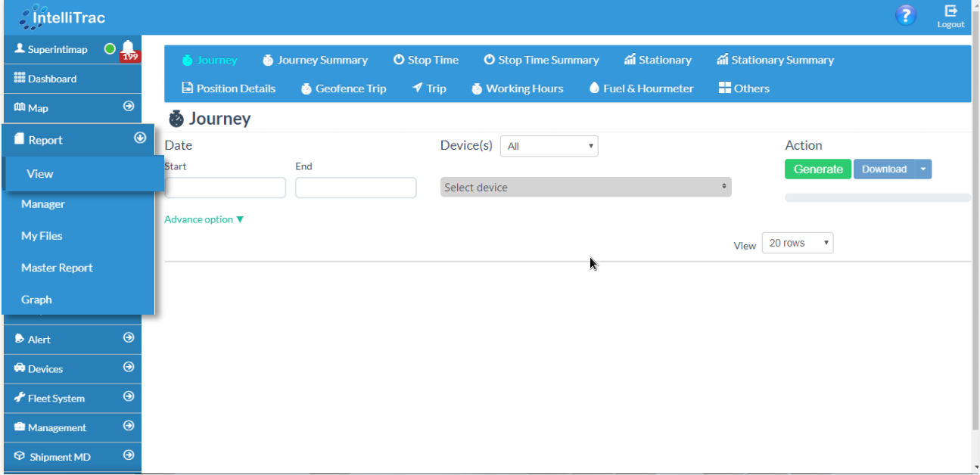Click the Logout icon
Viewport: 980px width, 475px height.
pos(950,12)
